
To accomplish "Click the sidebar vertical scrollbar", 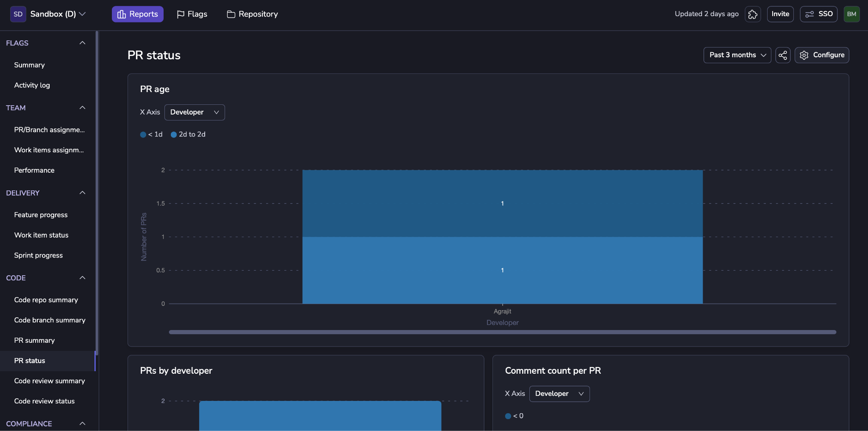I will [97, 193].
